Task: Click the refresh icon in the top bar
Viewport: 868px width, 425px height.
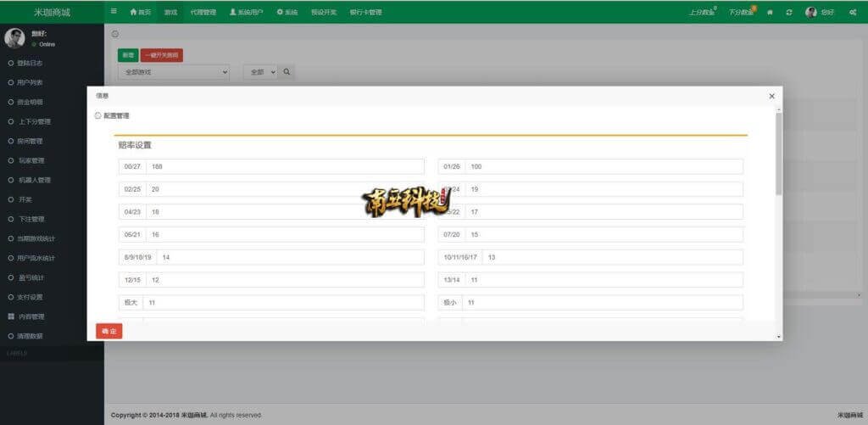Action: click(x=789, y=12)
